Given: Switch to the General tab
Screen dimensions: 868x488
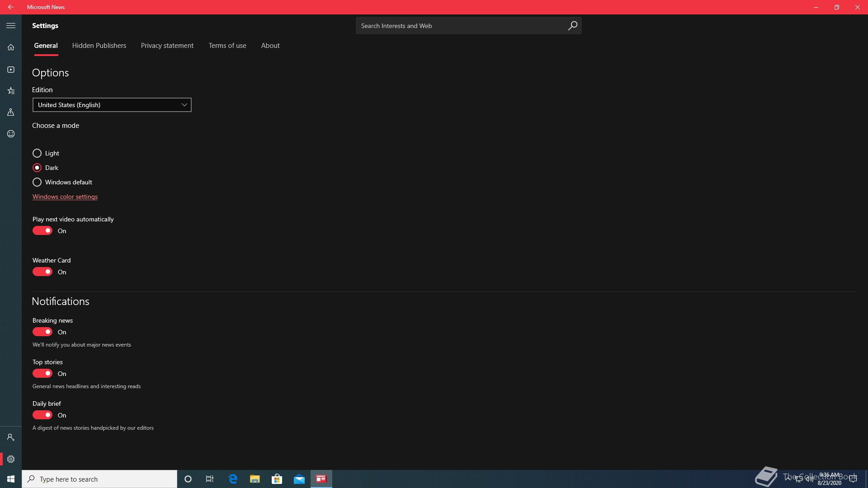Looking at the screenshot, I should tap(46, 46).
